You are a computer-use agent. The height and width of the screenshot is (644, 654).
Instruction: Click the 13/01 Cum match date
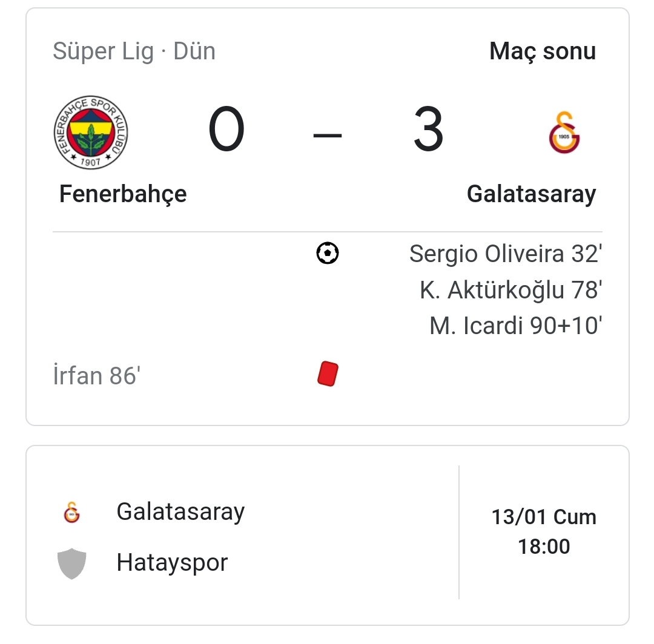pos(544,517)
